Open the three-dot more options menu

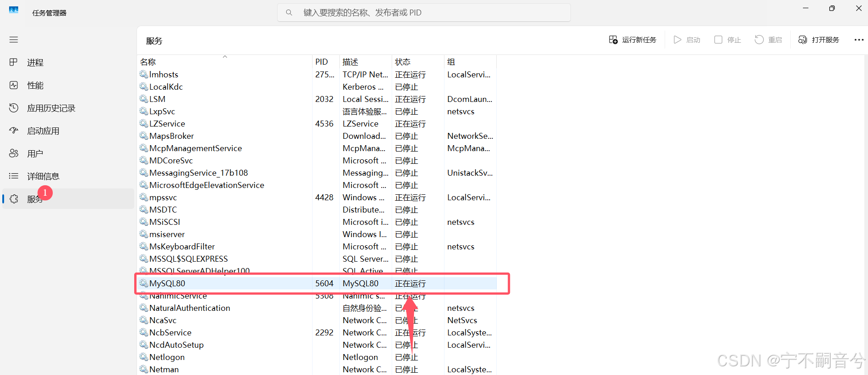(859, 40)
